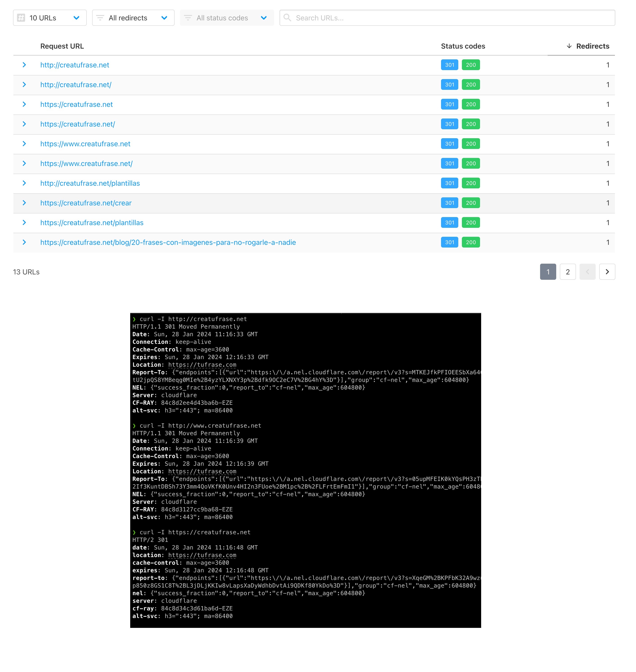
Task: Expand the https://www.creatufrase.net row
Action: point(24,144)
